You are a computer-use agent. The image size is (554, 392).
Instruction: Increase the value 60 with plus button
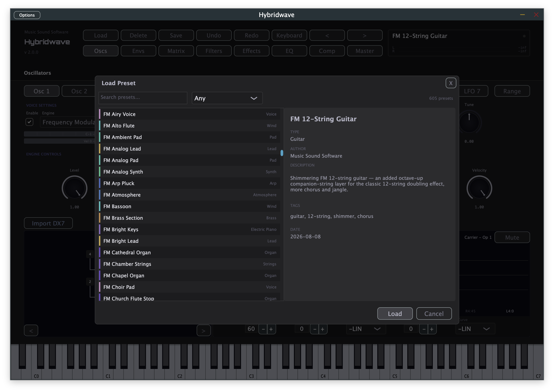pos(271,329)
